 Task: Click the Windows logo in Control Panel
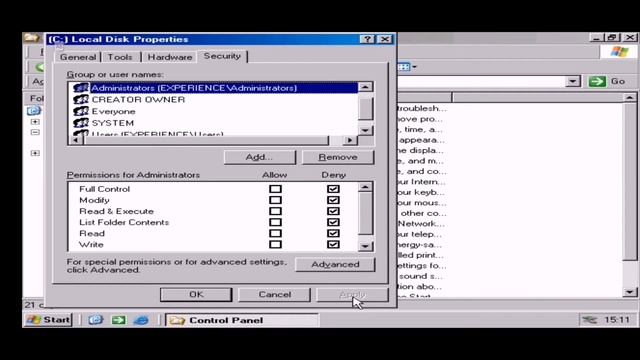click(x=619, y=52)
